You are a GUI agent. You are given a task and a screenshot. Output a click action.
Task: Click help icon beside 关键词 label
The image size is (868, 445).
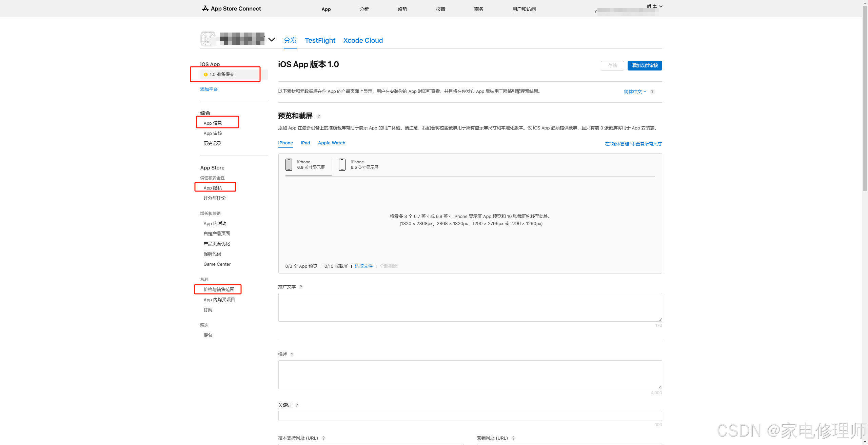297,405
